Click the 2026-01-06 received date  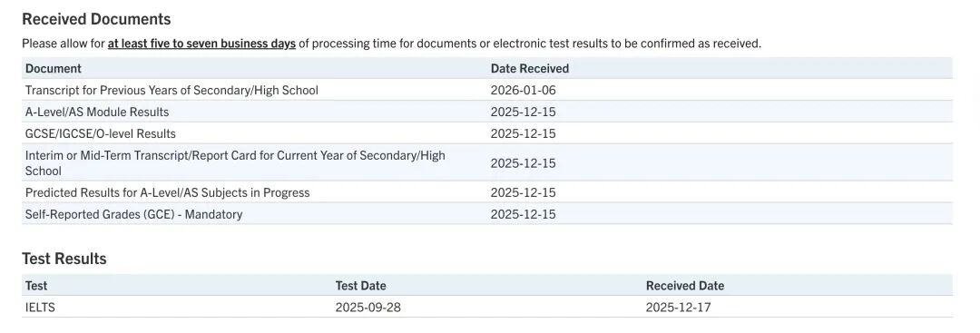pyautogui.click(x=524, y=90)
